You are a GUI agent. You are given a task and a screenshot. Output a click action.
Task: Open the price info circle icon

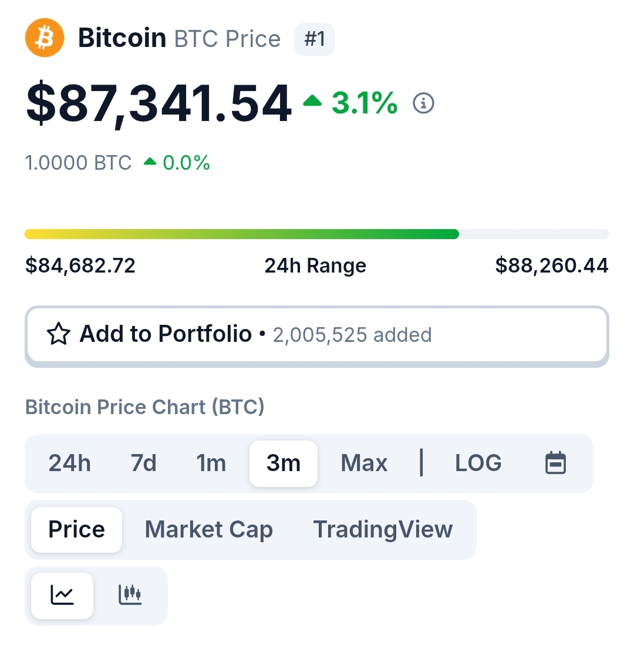(x=423, y=103)
